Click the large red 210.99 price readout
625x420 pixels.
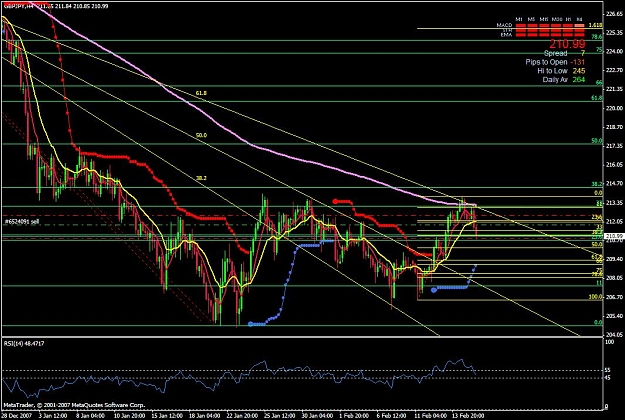click(x=568, y=44)
